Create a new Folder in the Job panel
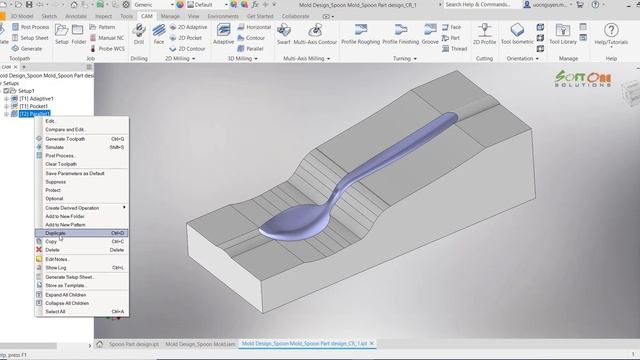Image resolution: width=640 pixels, height=360 pixels. click(78, 33)
